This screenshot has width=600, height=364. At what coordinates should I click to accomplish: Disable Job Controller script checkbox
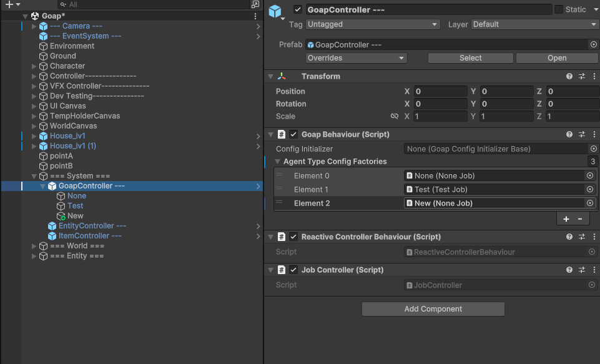pos(293,270)
